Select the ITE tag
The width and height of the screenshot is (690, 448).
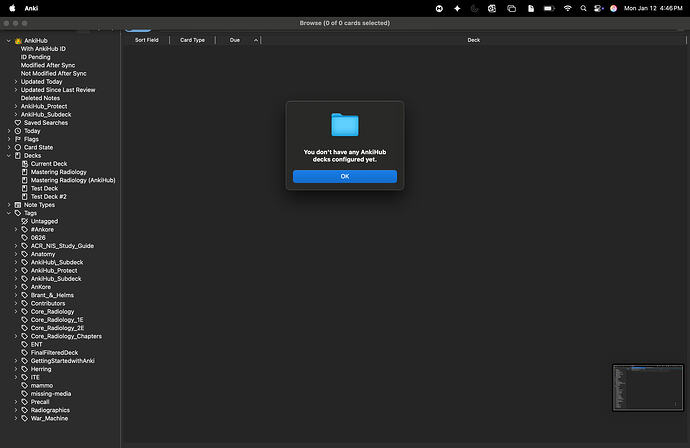point(35,377)
